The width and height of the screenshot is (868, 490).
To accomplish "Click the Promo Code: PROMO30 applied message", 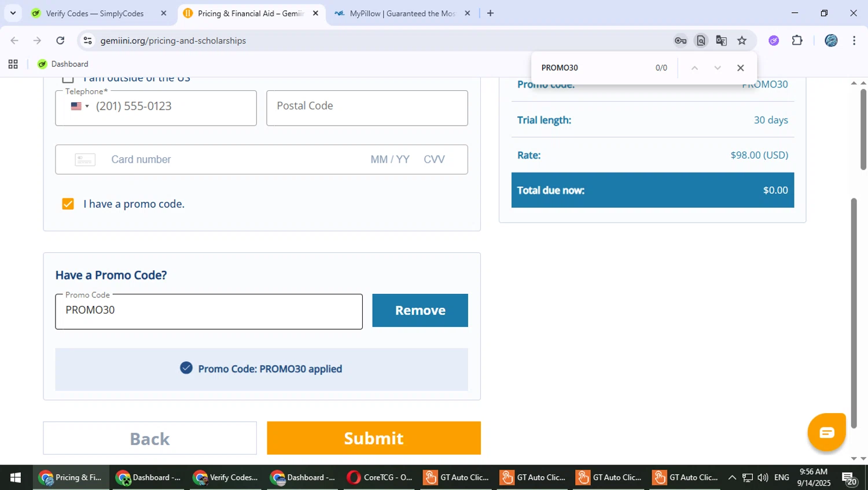I will click(x=262, y=369).
